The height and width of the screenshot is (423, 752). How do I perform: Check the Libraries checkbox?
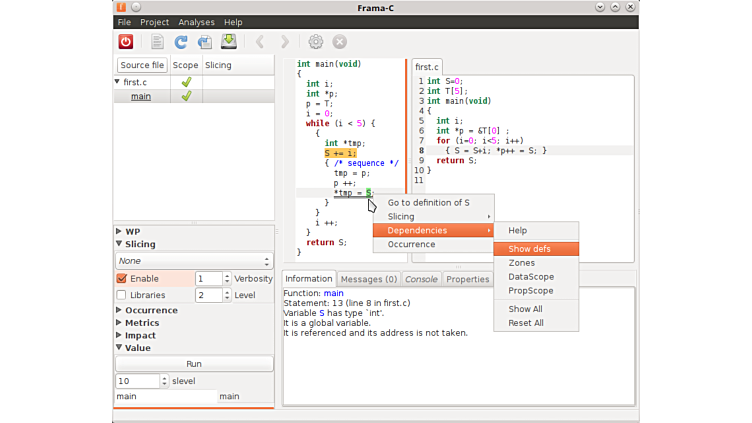(122, 295)
